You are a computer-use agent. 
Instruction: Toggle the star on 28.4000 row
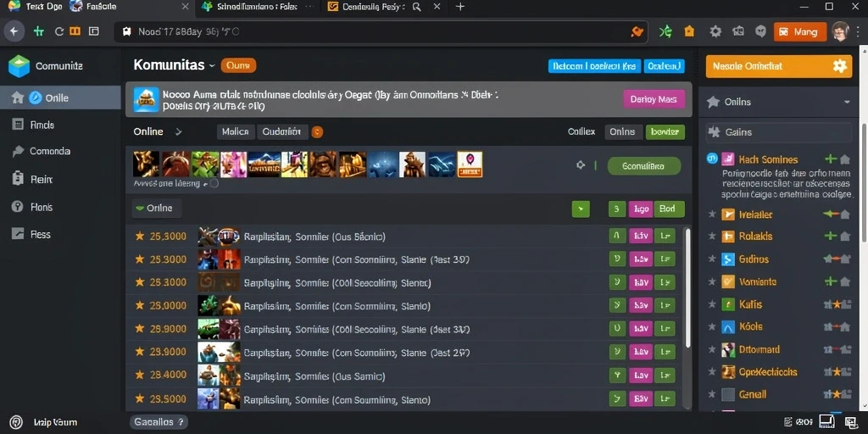(140, 376)
